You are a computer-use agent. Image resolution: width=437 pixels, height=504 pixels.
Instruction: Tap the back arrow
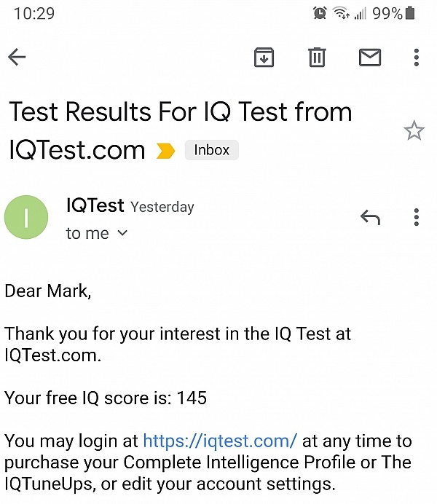(17, 58)
